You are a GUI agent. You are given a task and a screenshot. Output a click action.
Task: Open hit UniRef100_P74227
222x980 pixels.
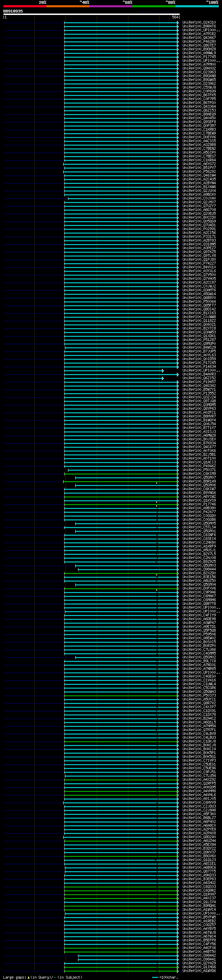coord(199,263)
